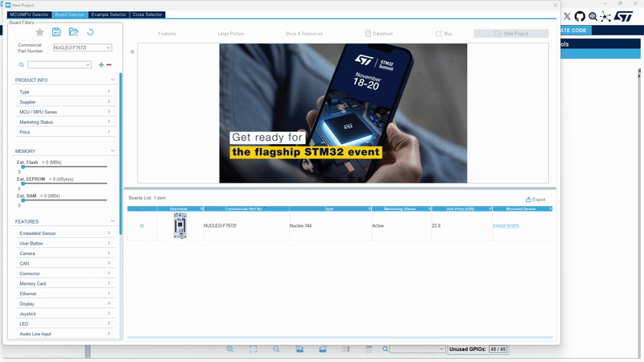Close the Mounted Device column X

(551, 209)
